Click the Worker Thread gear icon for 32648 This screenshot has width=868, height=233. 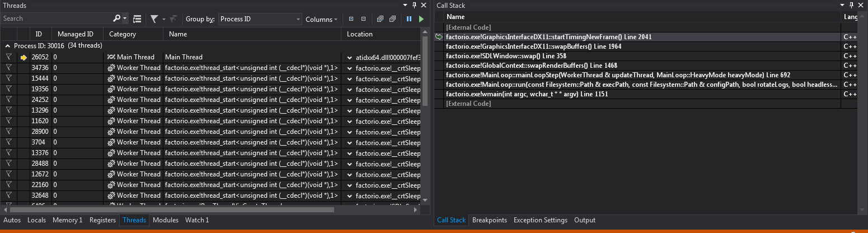(x=111, y=195)
